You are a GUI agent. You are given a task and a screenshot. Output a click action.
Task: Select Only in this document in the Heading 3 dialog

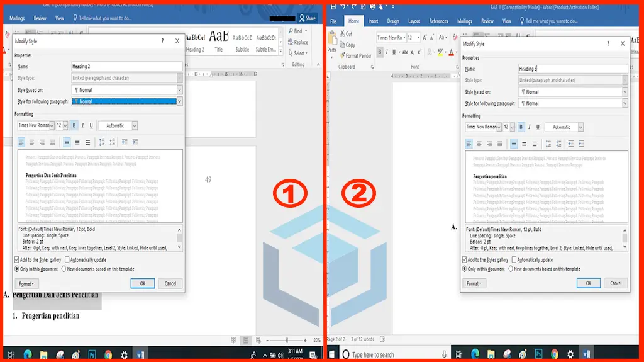pyautogui.click(x=484, y=269)
